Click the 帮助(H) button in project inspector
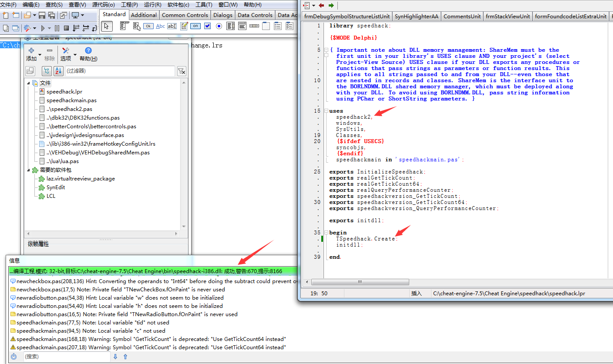The height and width of the screenshot is (364, 613). (88, 54)
